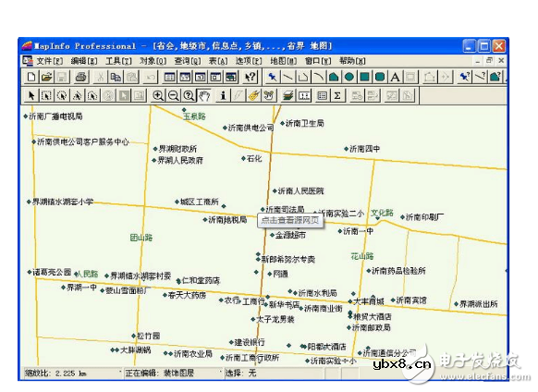Open the 表 menu
538x392 pixels.
(x=218, y=61)
